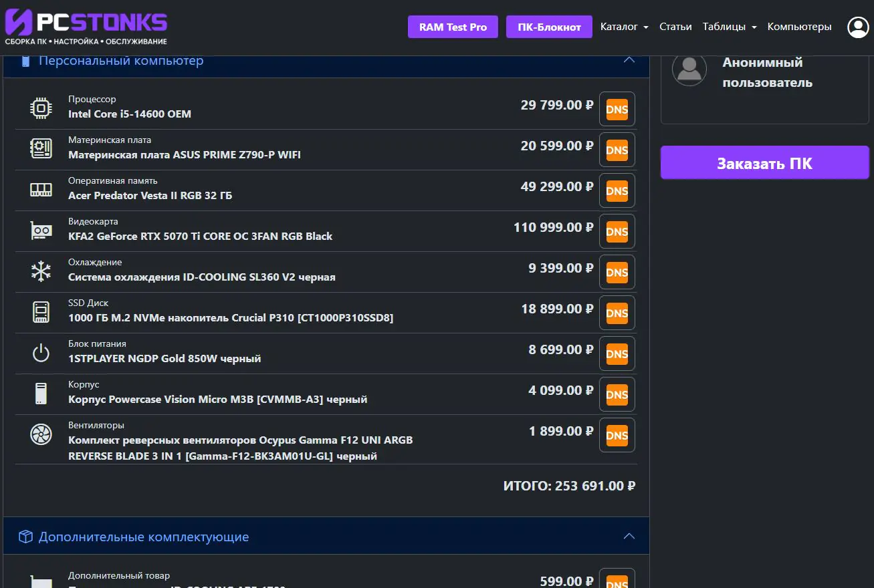Open DNS link for Crucial P310 SSD
This screenshot has height=588, width=874.
[x=617, y=313]
